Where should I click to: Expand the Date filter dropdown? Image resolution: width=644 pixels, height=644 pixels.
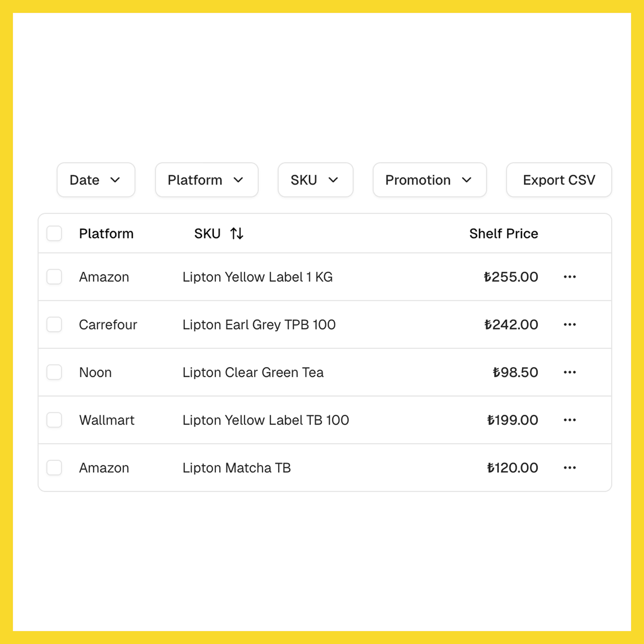click(x=96, y=180)
